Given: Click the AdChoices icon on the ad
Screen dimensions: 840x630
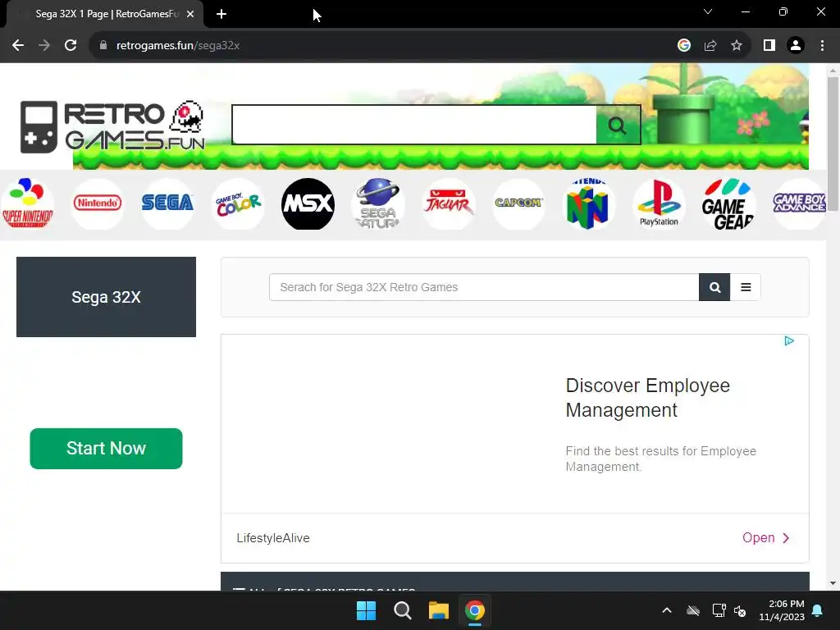Looking at the screenshot, I should coord(789,340).
